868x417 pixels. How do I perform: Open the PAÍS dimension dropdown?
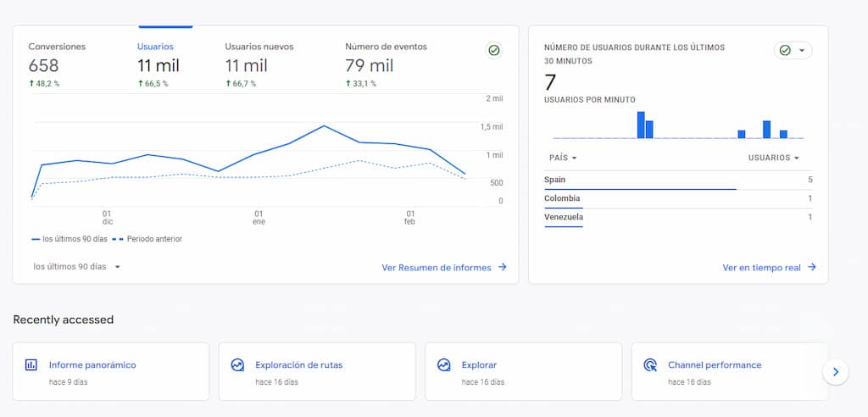[563, 158]
